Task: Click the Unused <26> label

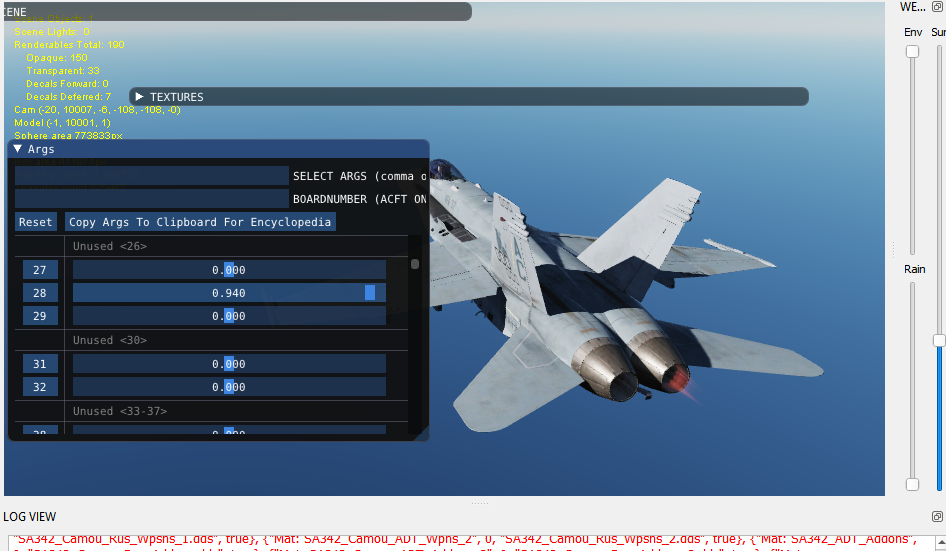Action: pos(110,246)
